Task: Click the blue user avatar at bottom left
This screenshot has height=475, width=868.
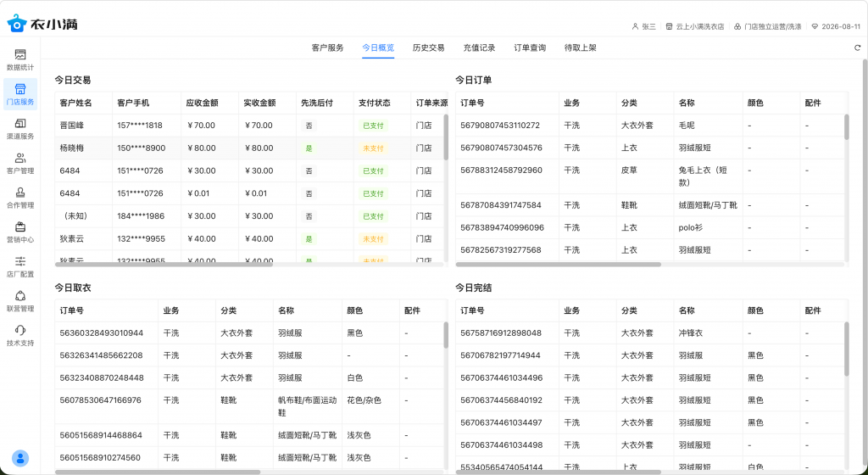Action: coord(20,458)
